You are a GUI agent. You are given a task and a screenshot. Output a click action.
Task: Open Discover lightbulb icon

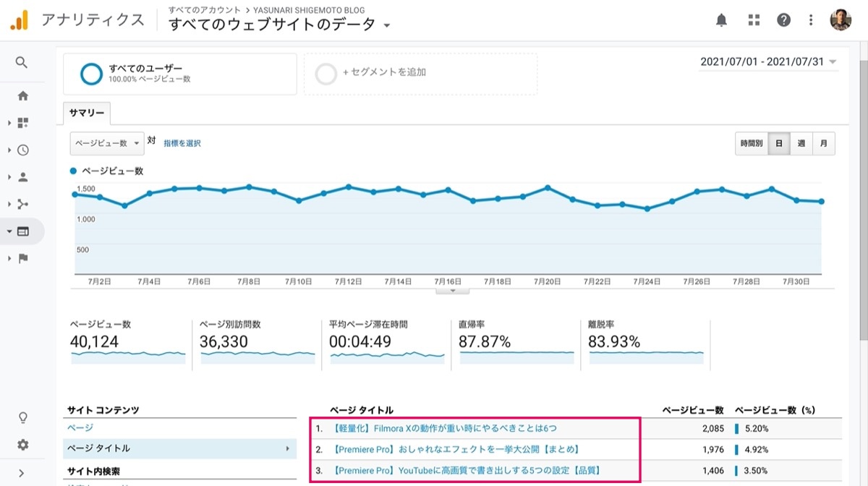coord(23,418)
